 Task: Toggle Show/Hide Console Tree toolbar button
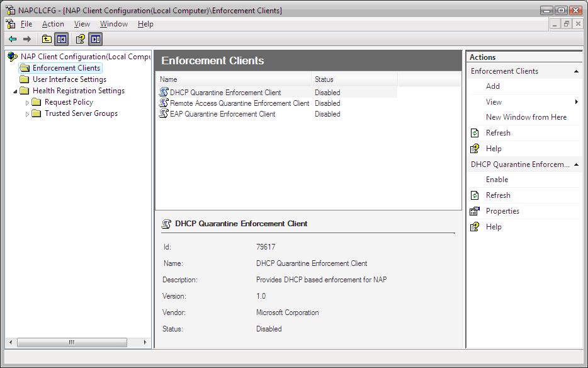[x=62, y=39]
